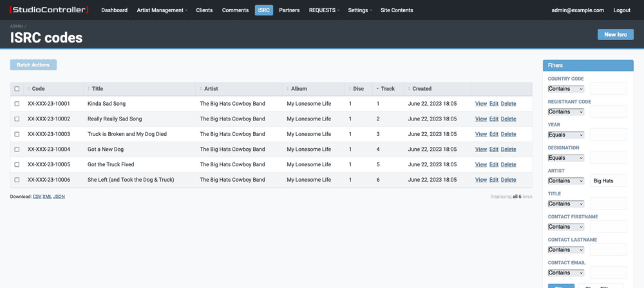Open the Year filter Equals dropdown
The width and height of the screenshot is (644, 288).
pos(566,135)
